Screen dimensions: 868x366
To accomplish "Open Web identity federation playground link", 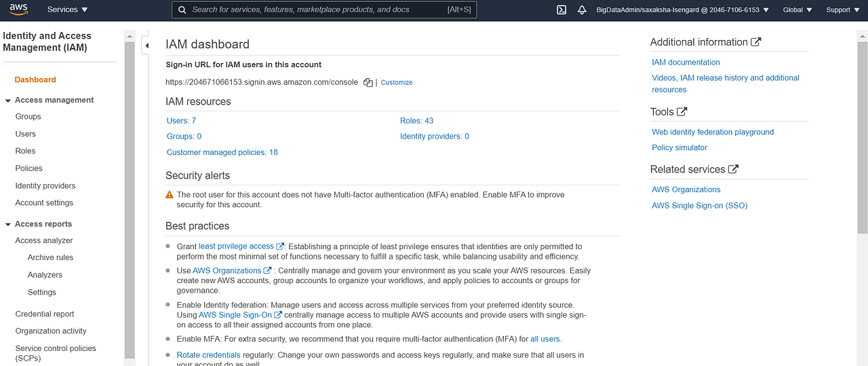I will (x=713, y=132).
